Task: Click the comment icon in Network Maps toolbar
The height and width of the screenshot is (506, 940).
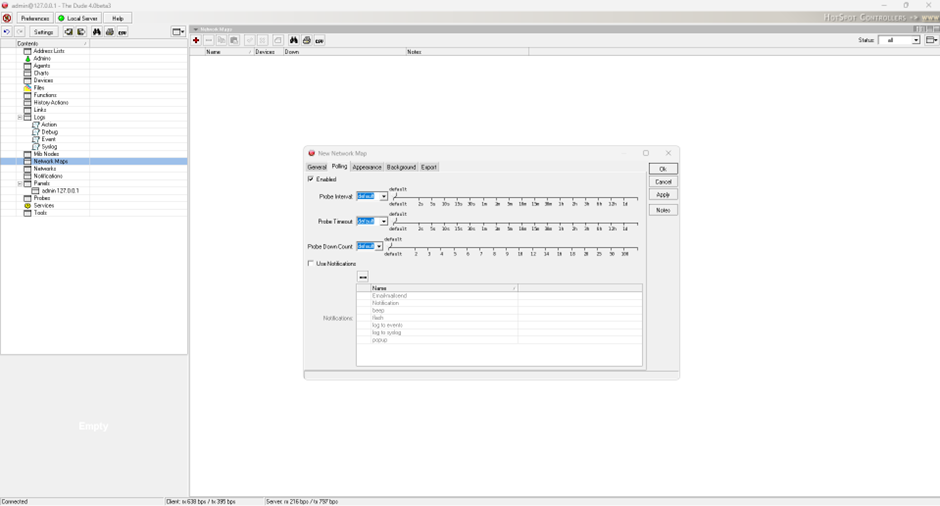Action: [278, 40]
